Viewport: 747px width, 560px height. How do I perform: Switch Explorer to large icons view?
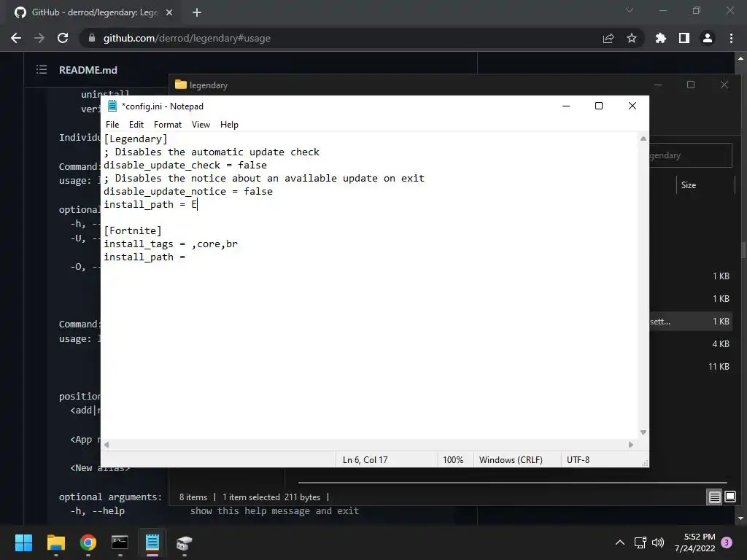pyautogui.click(x=729, y=497)
